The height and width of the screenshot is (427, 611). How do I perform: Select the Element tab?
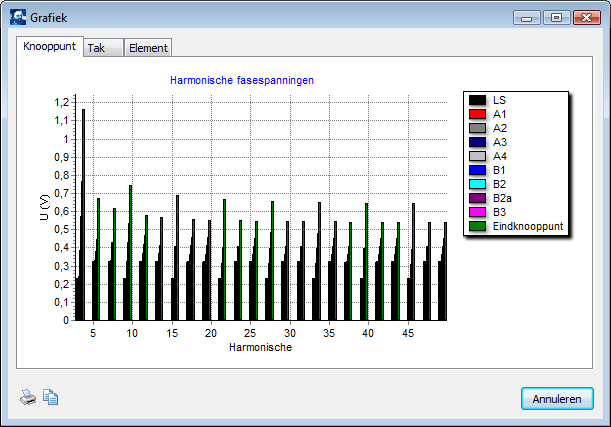148,48
